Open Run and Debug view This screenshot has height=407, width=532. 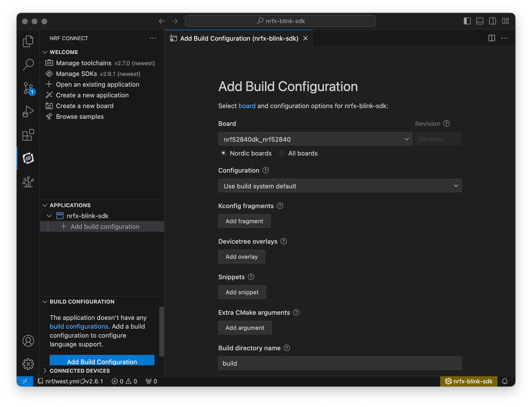pyautogui.click(x=28, y=111)
